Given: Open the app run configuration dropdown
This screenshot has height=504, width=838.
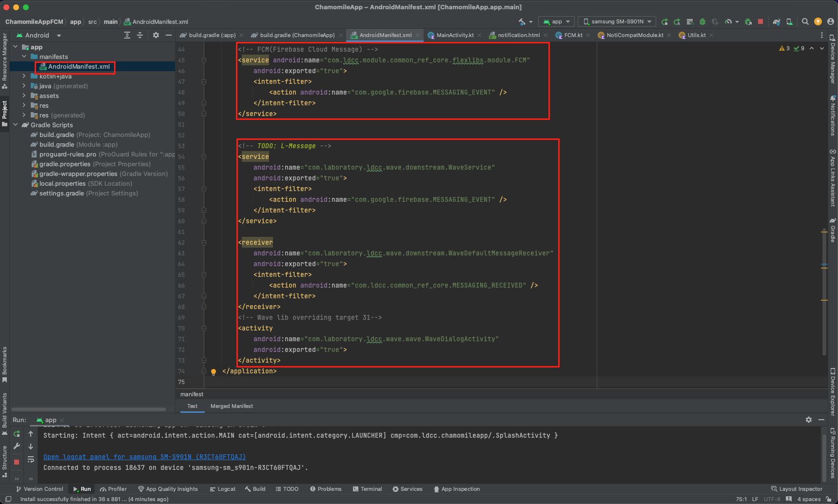Looking at the screenshot, I should pyautogui.click(x=556, y=21).
